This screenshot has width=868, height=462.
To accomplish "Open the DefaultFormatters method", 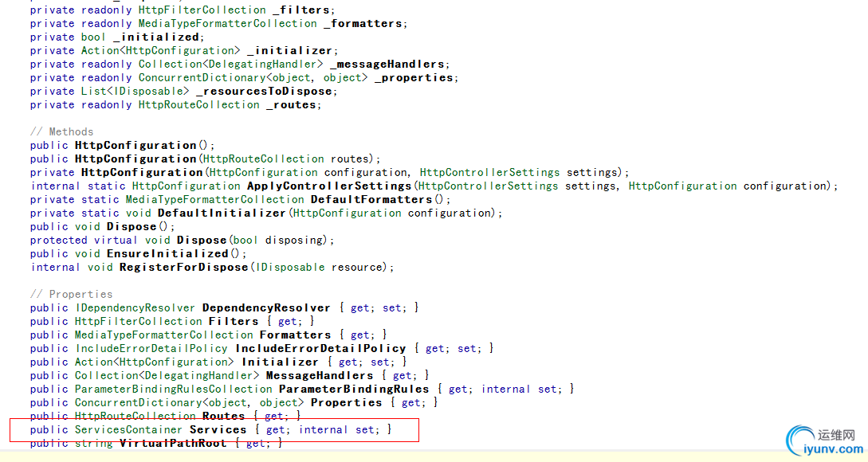I will (371, 199).
